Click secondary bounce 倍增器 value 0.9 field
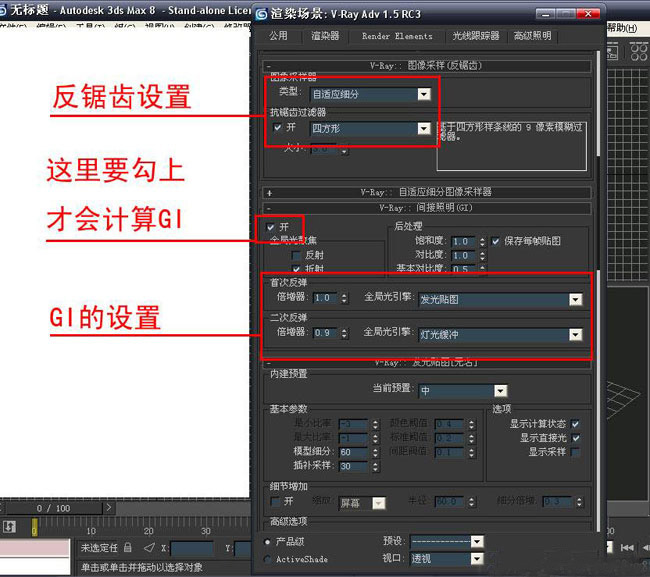Image resolution: width=650 pixels, height=577 pixels. [326, 333]
